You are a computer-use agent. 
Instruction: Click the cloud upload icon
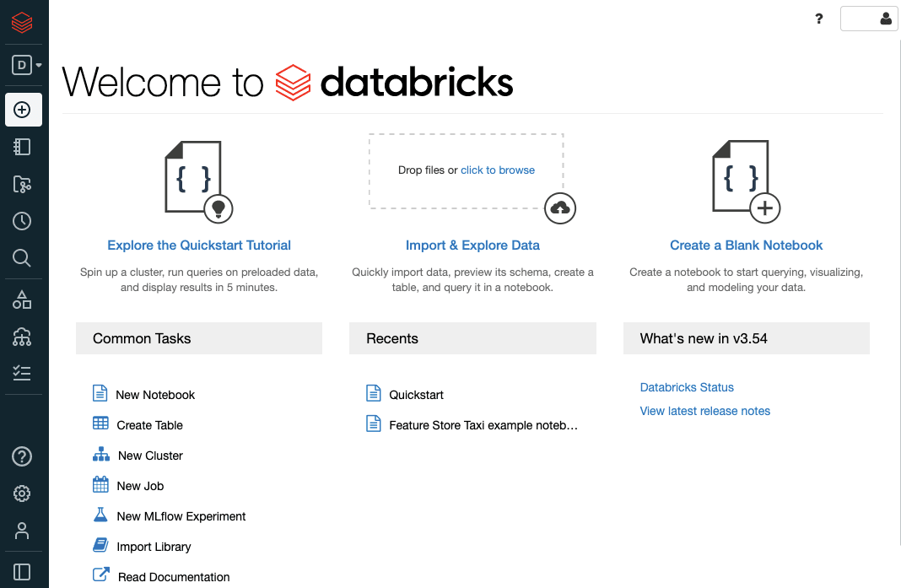559,208
